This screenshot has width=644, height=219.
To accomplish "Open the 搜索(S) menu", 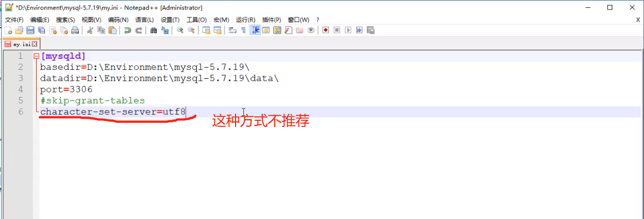I will [66, 20].
